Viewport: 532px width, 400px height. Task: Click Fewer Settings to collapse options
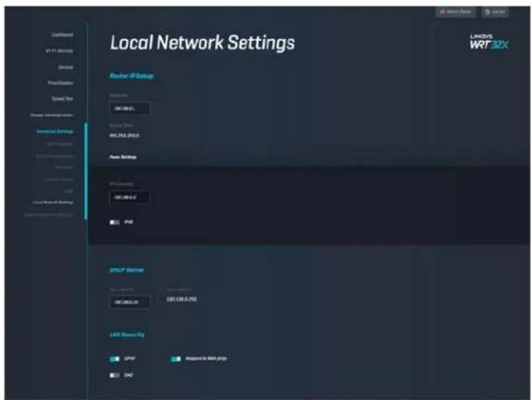123,157
